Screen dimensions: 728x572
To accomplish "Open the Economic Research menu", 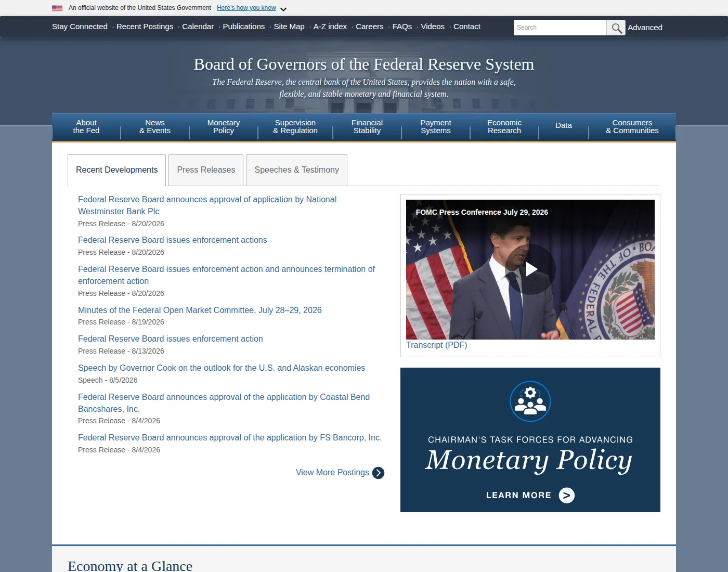I will pyautogui.click(x=504, y=127).
